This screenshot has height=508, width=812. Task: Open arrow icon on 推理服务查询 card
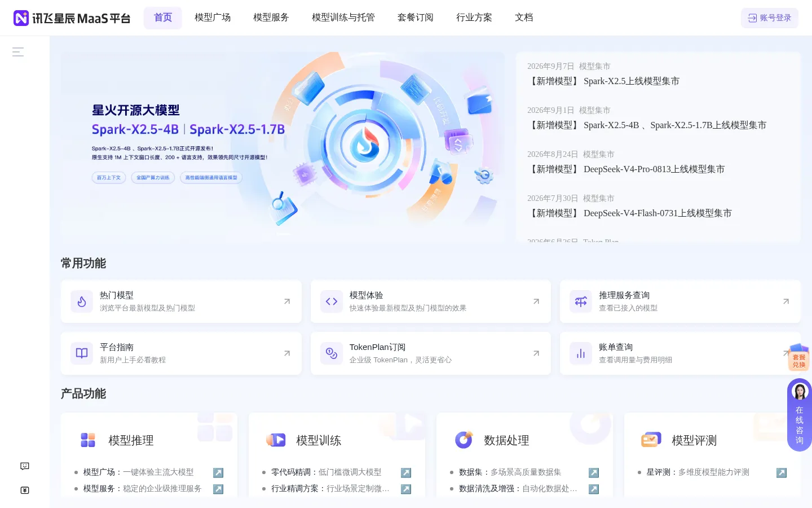[786, 301]
